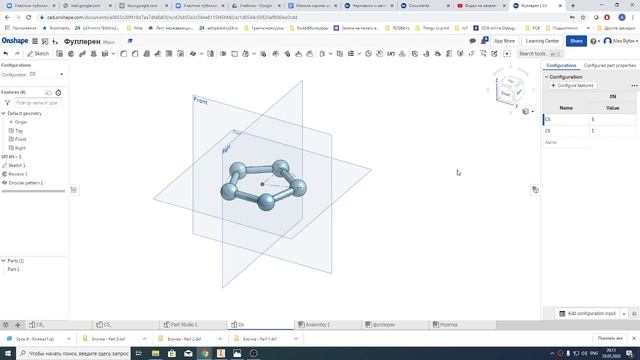Click the blue Share button
The image size is (640, 360).
[x=576, y=41]
